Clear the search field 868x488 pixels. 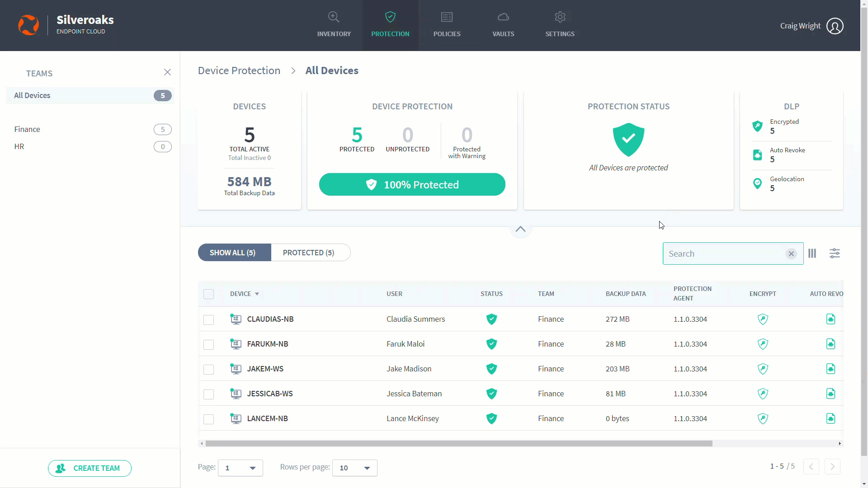coord(791,253)
